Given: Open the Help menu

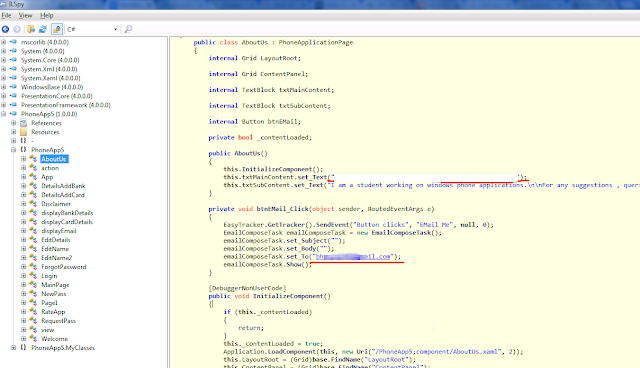Looking at the screenshot, I should coord(47,16).
